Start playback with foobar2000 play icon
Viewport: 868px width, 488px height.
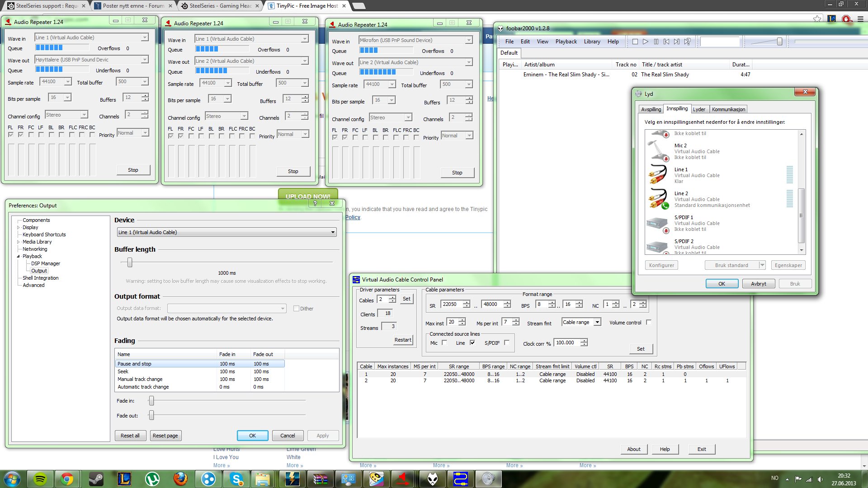pyautogui.click(x=646, y=42)
